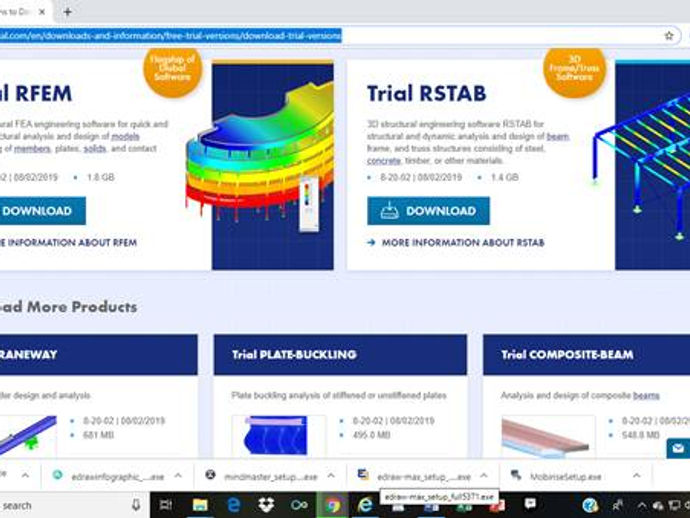Bookmark this page with the star icon

click(x=669, y=36)
